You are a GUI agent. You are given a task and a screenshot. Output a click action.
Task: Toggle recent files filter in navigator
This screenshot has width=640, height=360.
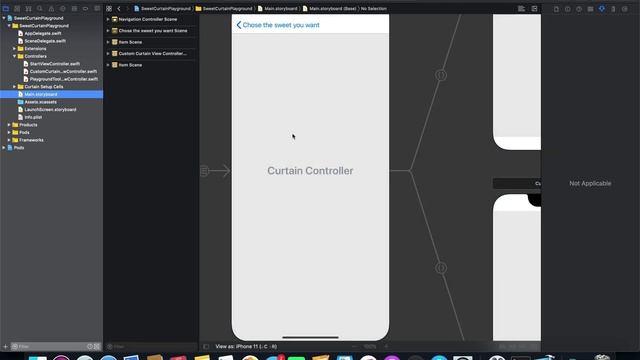(x=90, y=347)
